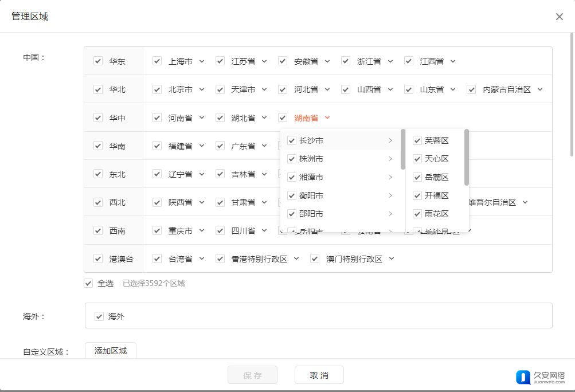Screen dimensions: 575x392
Task: Expand 香港特别行政区 dropdown chevron
Action: (x=296, y=259)
